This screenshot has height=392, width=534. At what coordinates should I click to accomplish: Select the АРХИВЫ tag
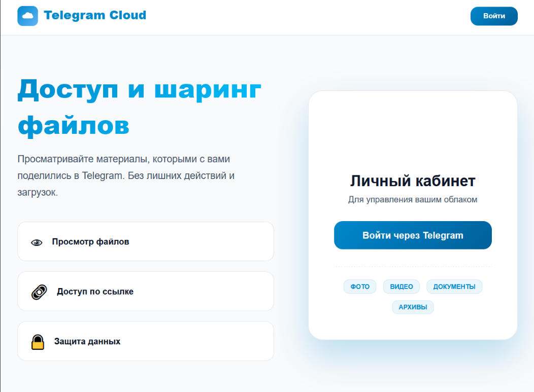(x=413, y=307)
